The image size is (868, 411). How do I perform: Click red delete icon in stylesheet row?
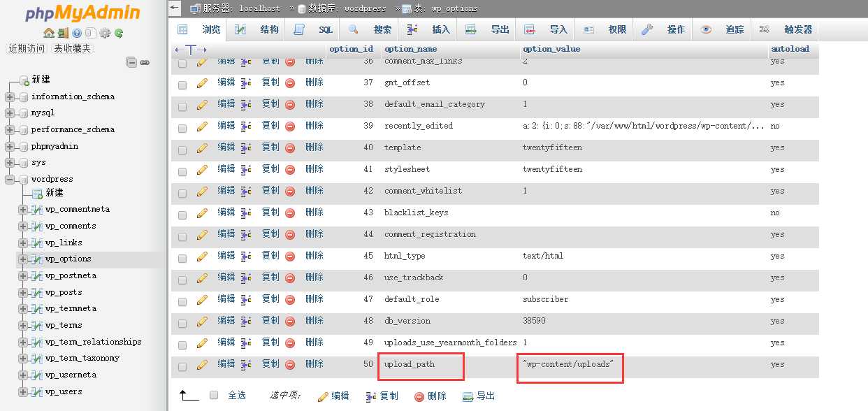290,169
